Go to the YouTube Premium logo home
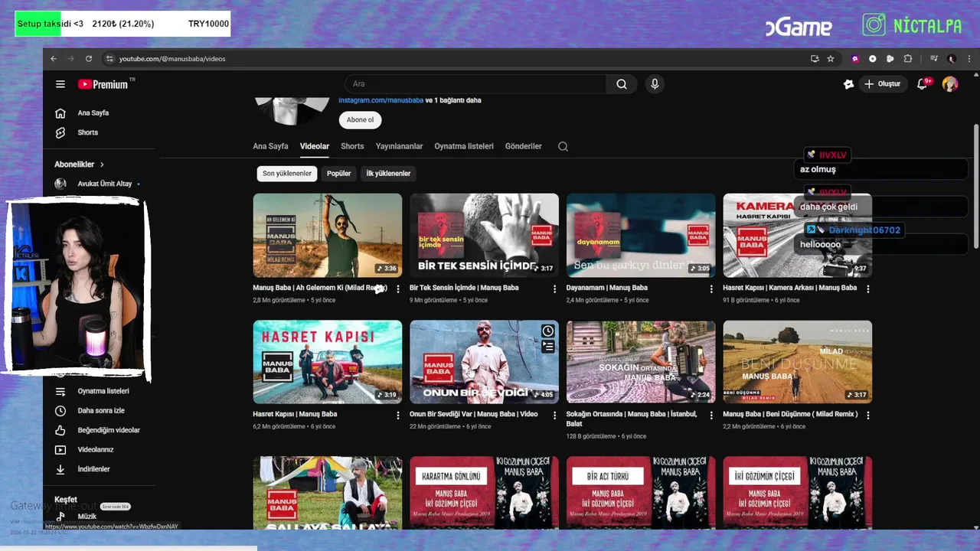The image size is (980, 551). [103, 84]
